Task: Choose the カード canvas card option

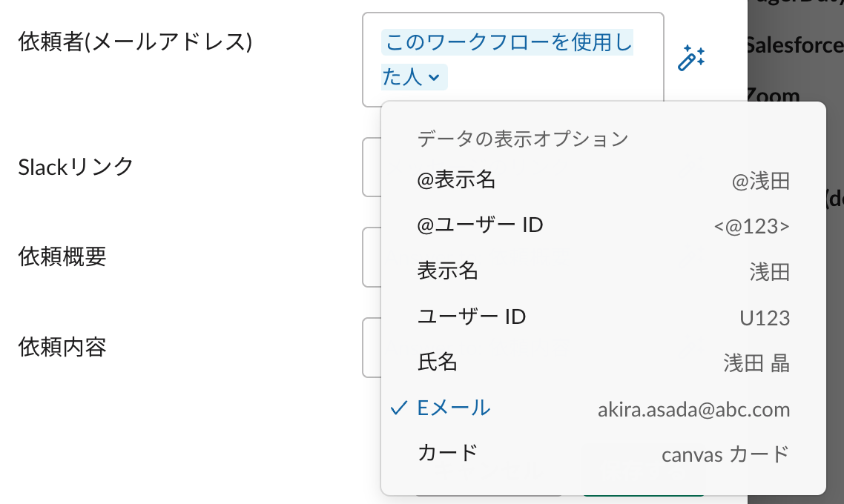Action: coord(604,454)
